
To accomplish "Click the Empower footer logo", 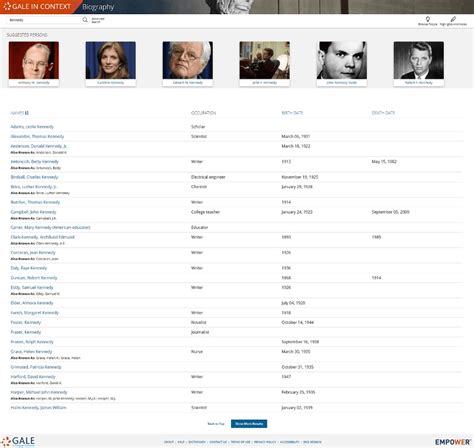I will 452,442.
